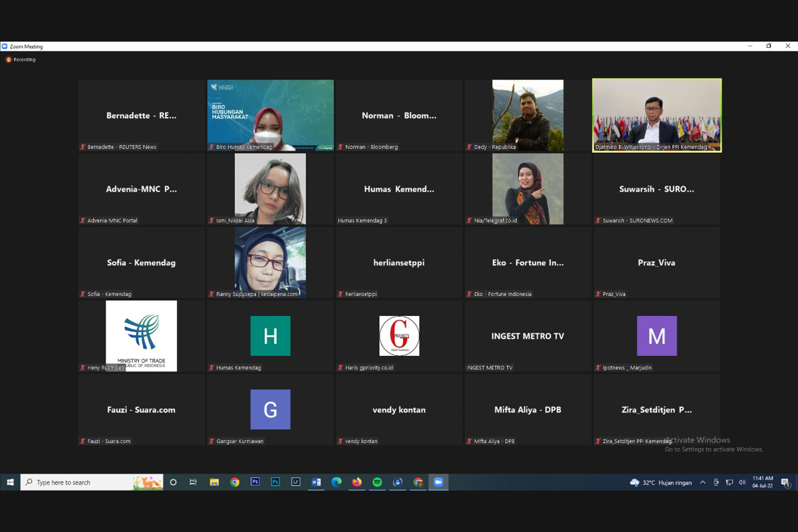The height and width of the screenshot is (532, 798).
Task: Open Task View on the taskbar
Action: [x=193, y=482]
